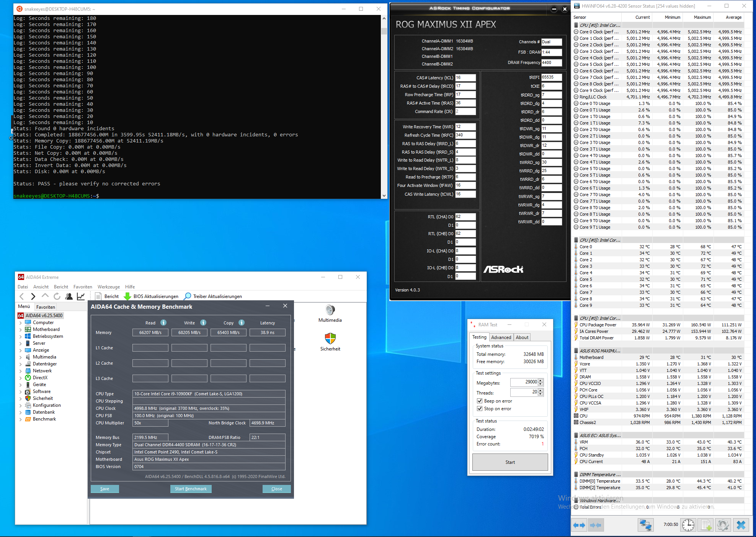Click AIDA64 user profile toolbar icon

69,296
